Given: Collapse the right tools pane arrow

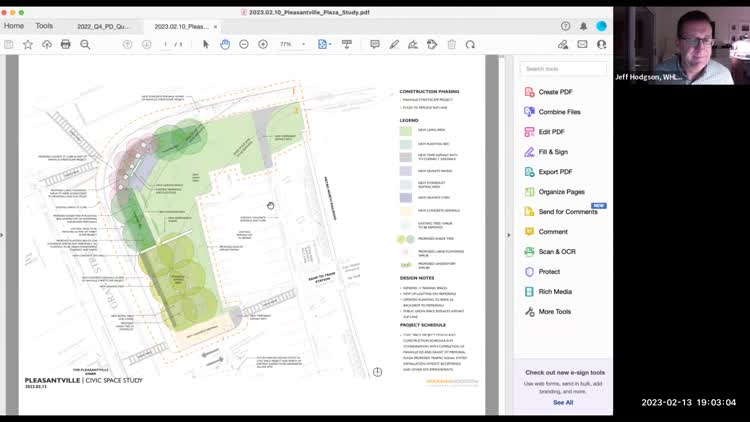Looking at the screenshot, I should click(508, 235).
